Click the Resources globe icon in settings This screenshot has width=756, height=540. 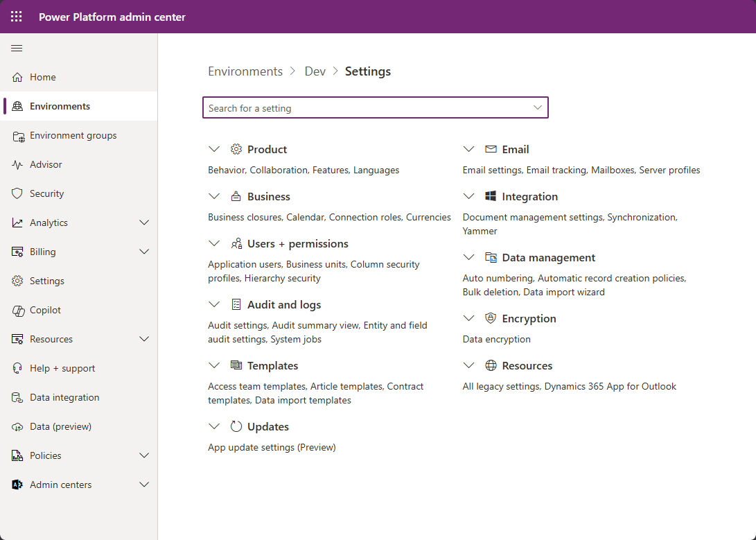(491, 365)
